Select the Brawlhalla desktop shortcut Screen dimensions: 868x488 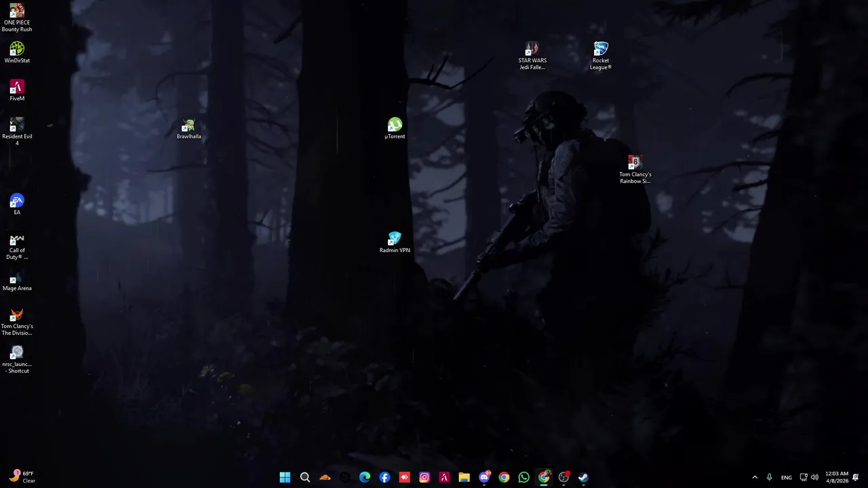[189, 129]
